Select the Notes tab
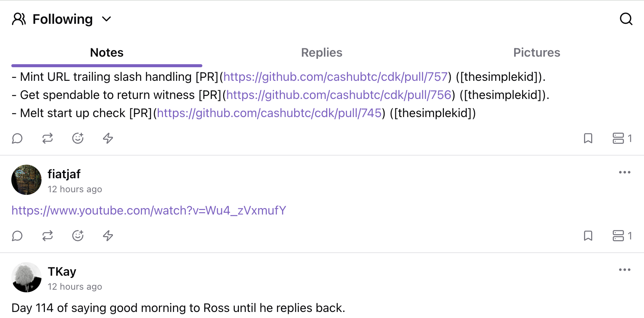Viewport: 644px width, 318px height. coord(107,52)
